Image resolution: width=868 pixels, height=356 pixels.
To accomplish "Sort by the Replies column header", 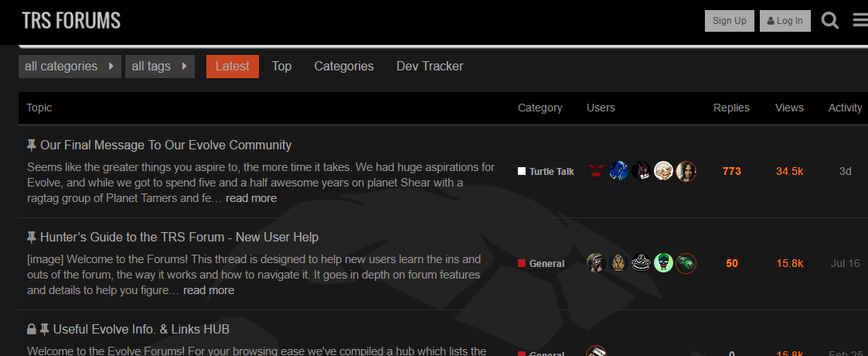I will 731,108.
